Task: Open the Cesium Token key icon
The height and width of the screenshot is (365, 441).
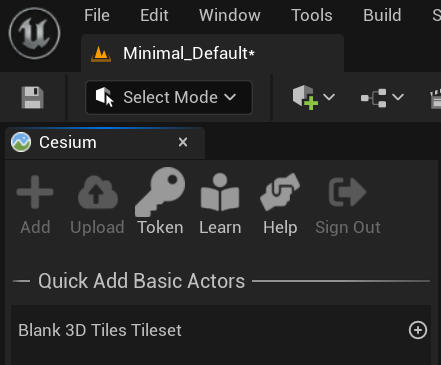Action: coord(160,192)
